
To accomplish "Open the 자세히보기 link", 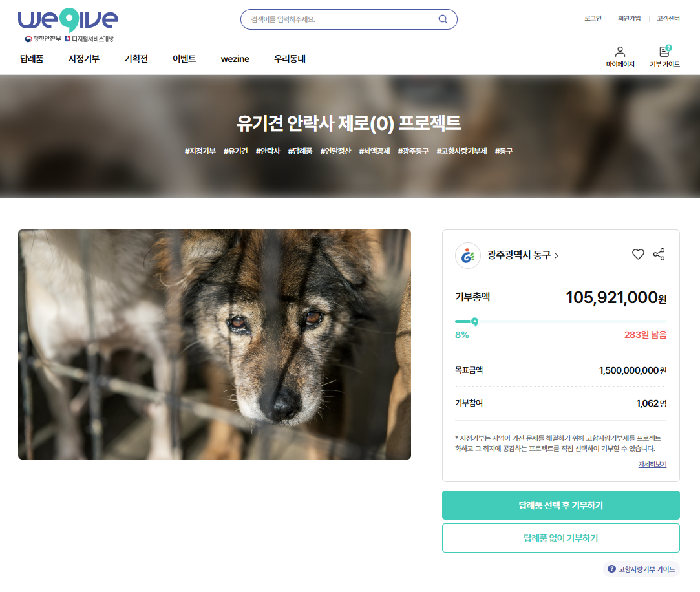I will tap(652, 464).
